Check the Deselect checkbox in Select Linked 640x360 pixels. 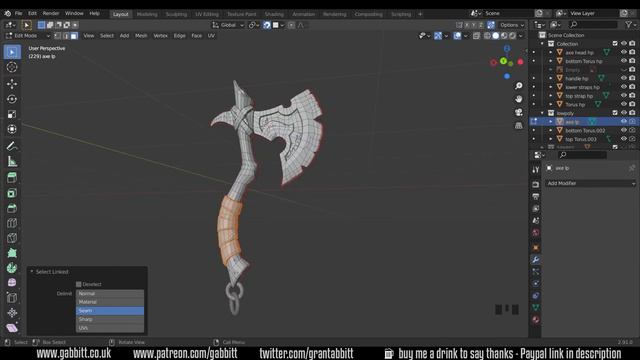[x=79, y=284]
